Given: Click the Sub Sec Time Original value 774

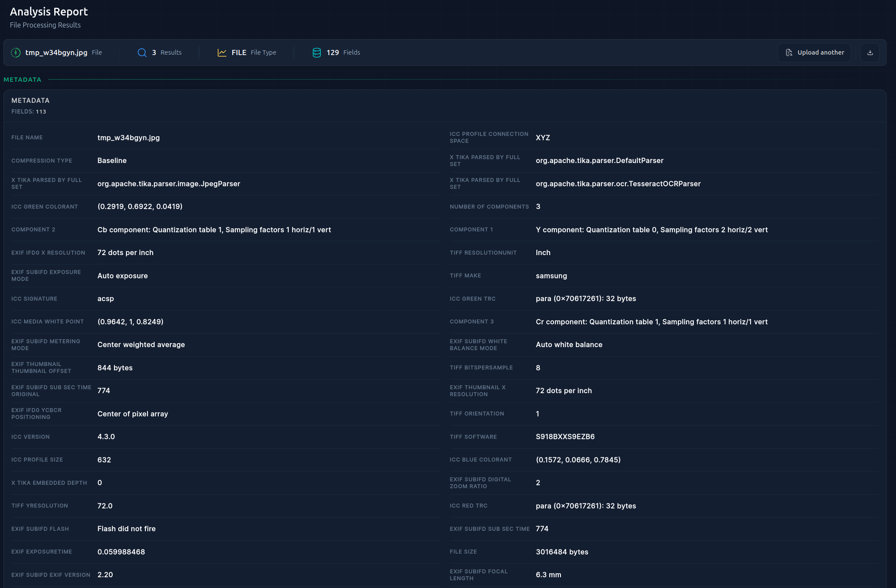Looking at the screenshot, I should (104, 391).
